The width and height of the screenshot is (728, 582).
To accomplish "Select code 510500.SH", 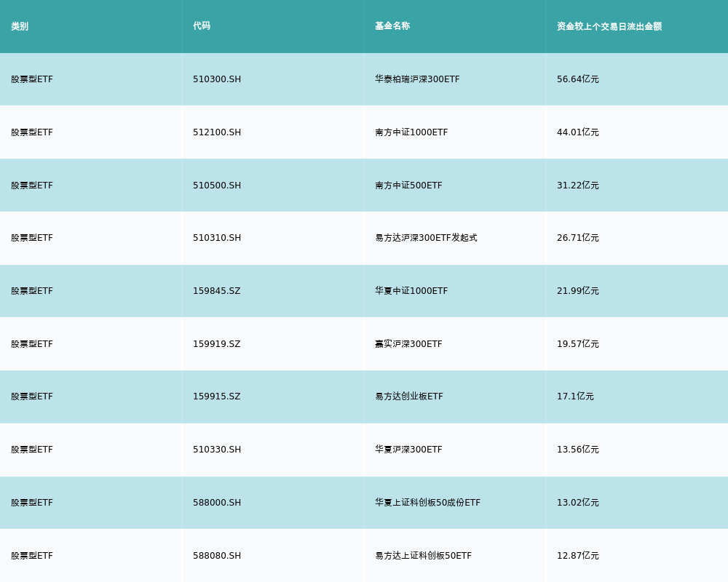I will [217, 186].
